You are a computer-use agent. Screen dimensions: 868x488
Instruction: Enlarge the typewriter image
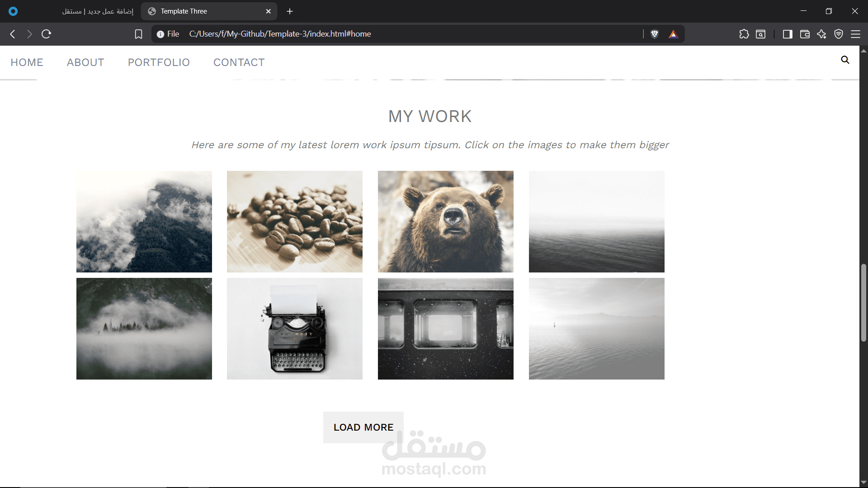point(295,328)
